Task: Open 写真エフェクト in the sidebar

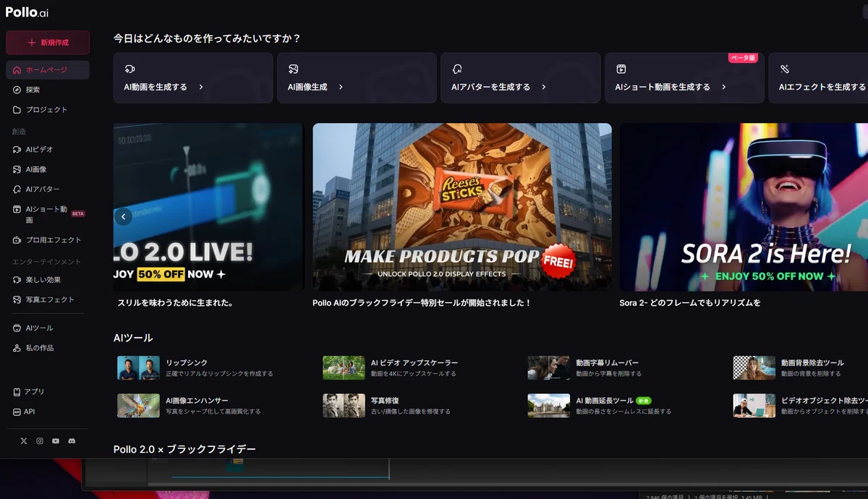Action: 48,299
